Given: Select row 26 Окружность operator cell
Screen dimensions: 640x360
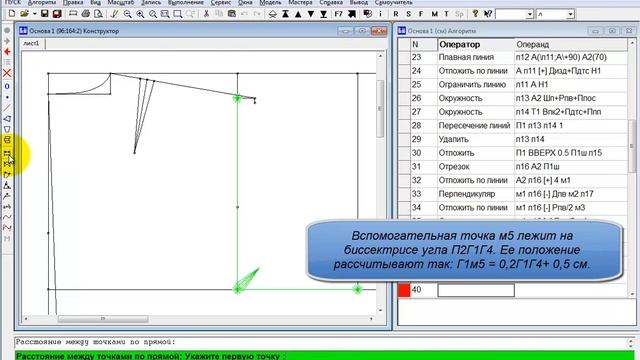Looking at the screenshot, I should click(x=476, y=98).
